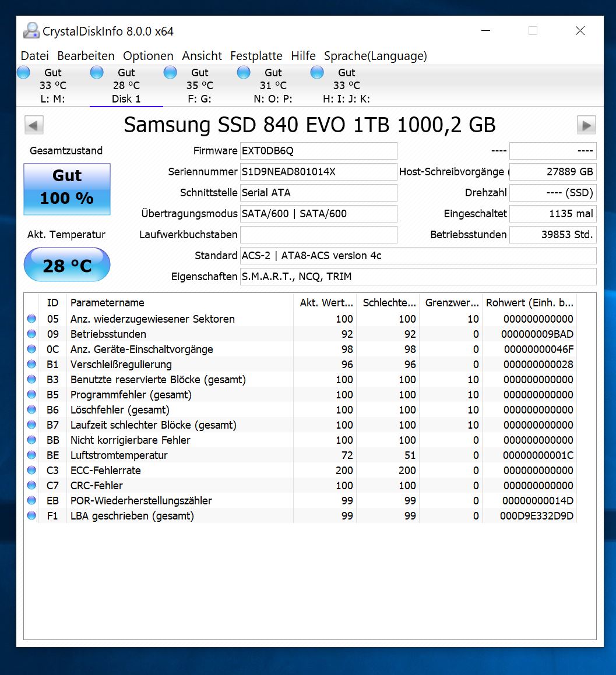Click the 28 °C temperature button
Viewport: 616px width, 675px height.
(67, 265)
